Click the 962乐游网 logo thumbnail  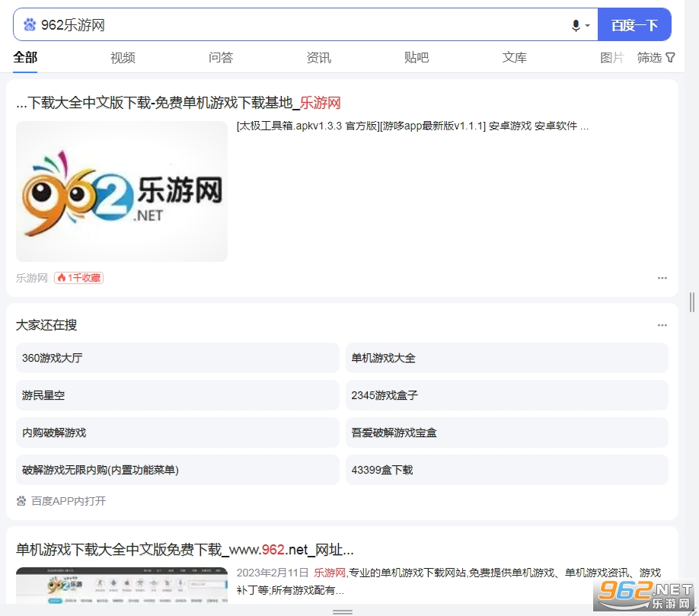122,191
